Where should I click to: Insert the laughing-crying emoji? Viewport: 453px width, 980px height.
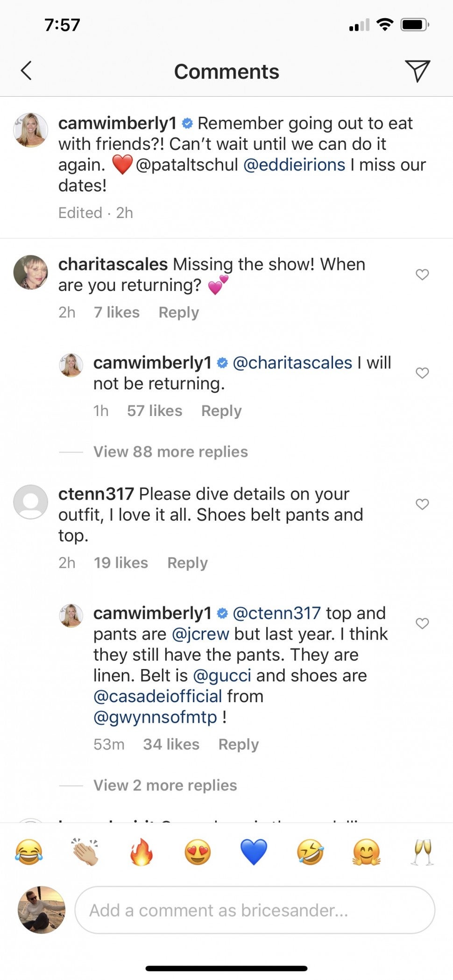click(x=29, y=852)
